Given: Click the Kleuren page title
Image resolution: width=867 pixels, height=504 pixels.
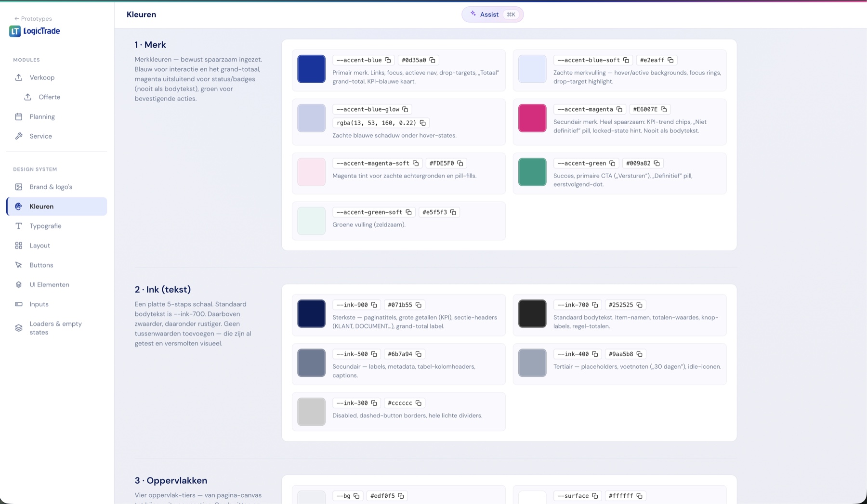Looking at the screenshot, I should 141,14.
